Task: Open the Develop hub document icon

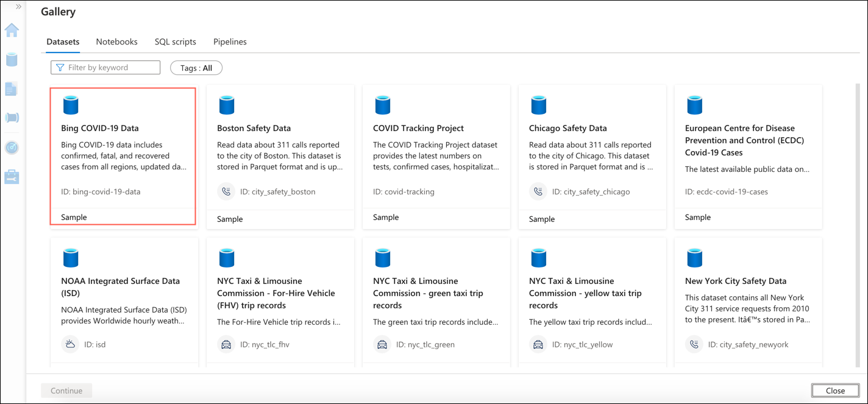Action: (x=12, y=89)
